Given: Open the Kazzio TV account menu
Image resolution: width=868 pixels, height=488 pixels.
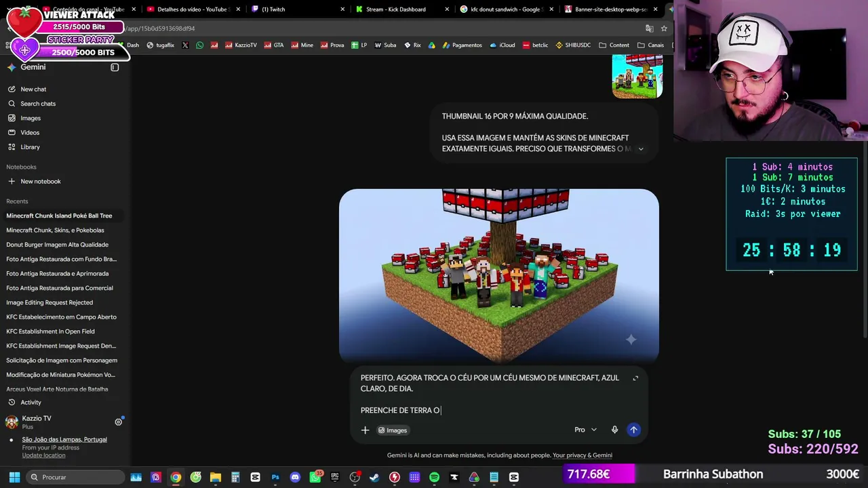Looking at the screenshot, I should point(37,422).
